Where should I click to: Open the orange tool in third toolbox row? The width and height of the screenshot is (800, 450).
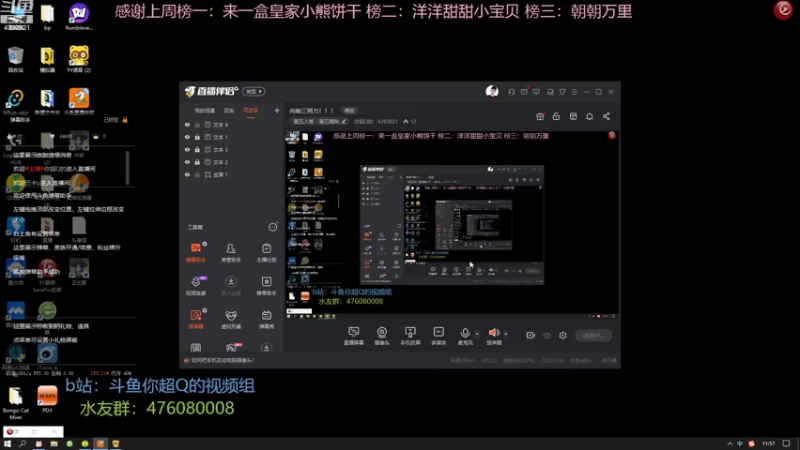196,319
